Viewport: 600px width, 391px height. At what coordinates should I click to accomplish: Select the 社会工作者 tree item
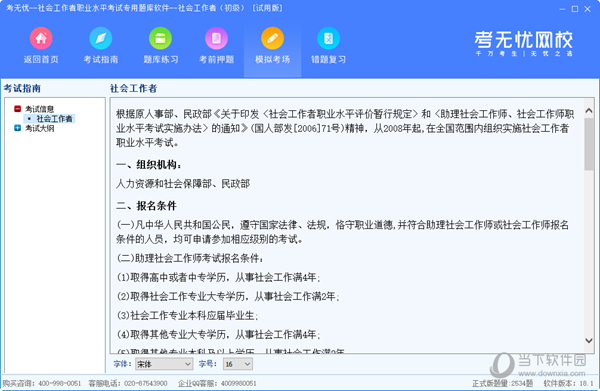[x=54, y=119]
